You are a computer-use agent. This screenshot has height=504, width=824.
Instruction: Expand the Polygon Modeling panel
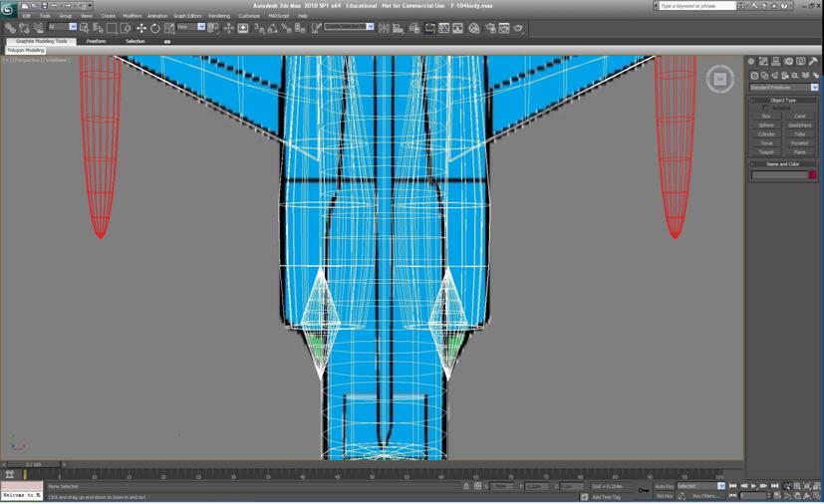pos(26,51)
